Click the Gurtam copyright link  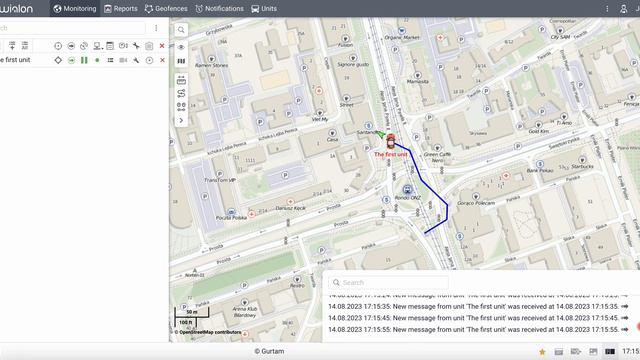coord(269,351)
